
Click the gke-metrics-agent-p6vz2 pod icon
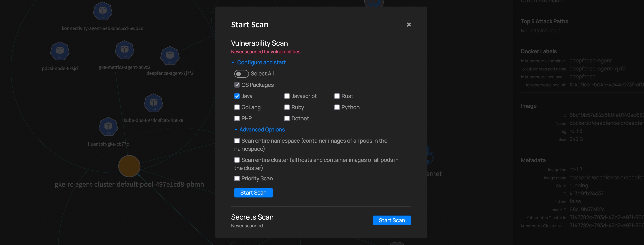click(124, 50)
